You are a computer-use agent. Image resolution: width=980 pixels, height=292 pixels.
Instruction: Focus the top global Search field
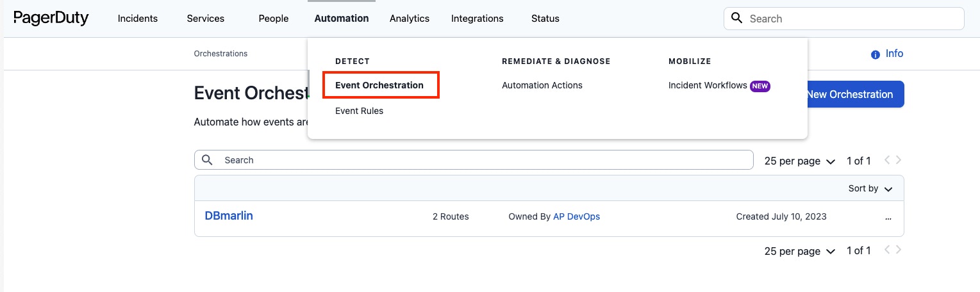[844, 19]
